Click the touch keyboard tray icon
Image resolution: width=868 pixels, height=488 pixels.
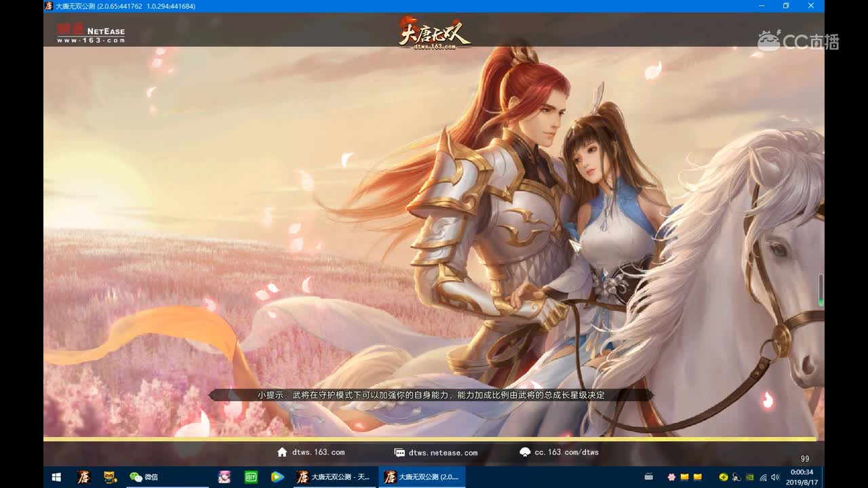[x=649, y=477]
